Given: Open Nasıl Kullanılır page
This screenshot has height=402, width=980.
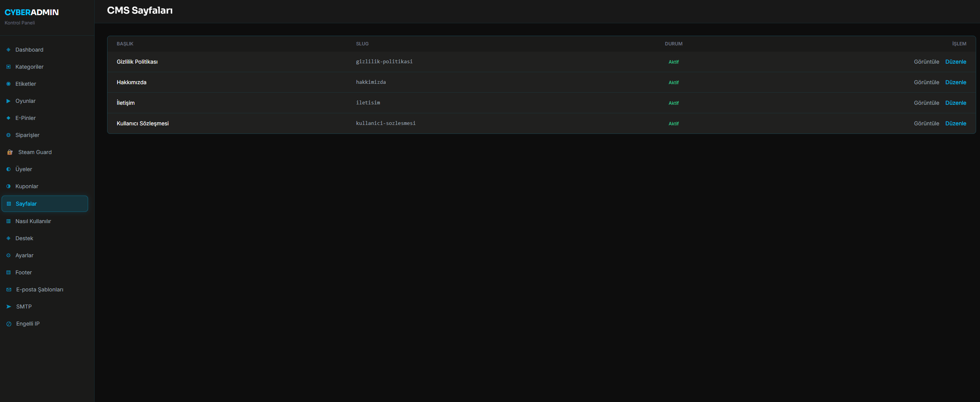Looking at the screenshot, I should pyautogui.click(x=45, y=221).
